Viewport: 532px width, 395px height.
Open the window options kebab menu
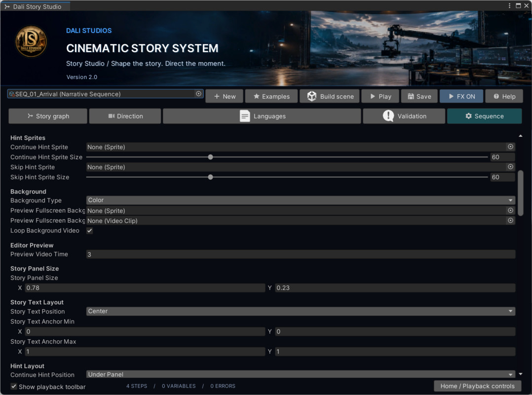pyautogui.click(x=509, y=6)
